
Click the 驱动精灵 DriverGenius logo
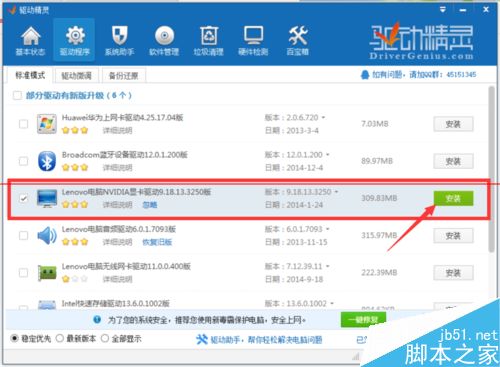tap(421, 41)
